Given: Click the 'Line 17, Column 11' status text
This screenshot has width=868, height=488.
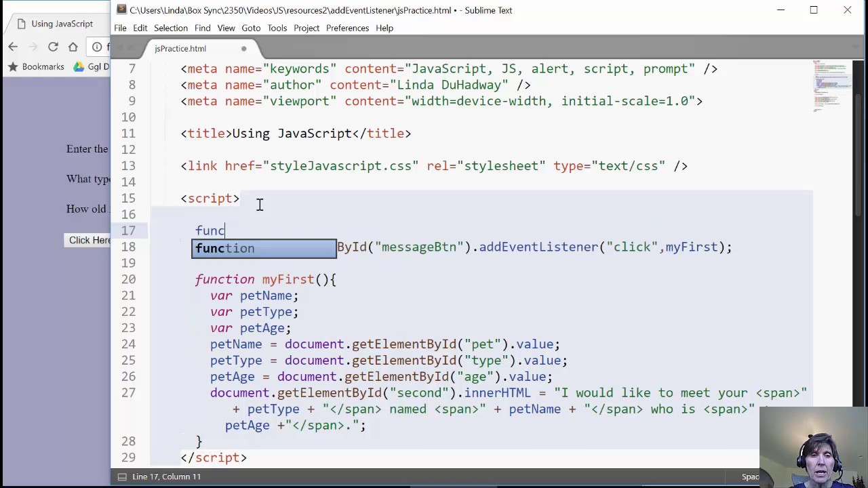Looking at the screenshot, I should (166, 476).
